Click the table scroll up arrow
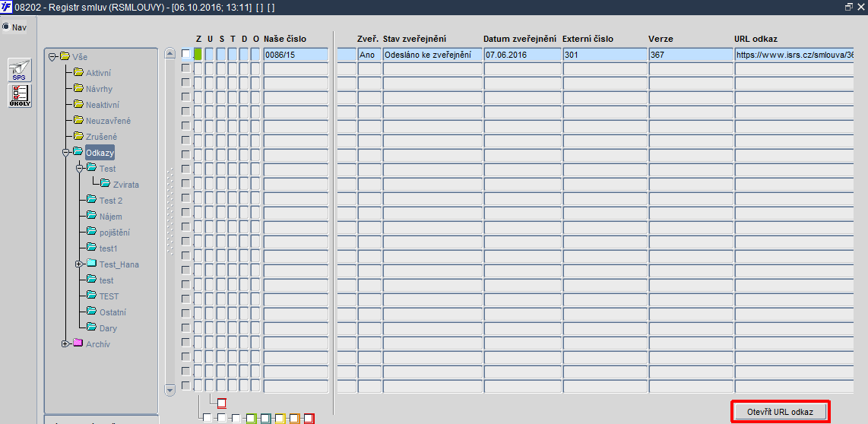Viewport: 868px width, 424px height. click(170, 54)
